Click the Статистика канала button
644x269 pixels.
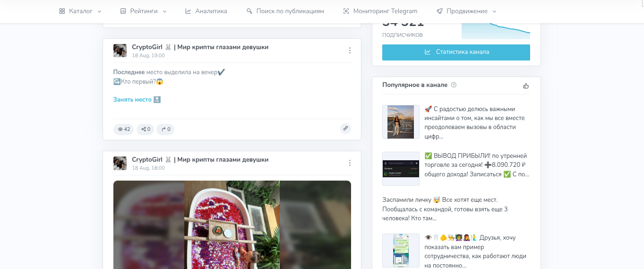tap(456, 52)
